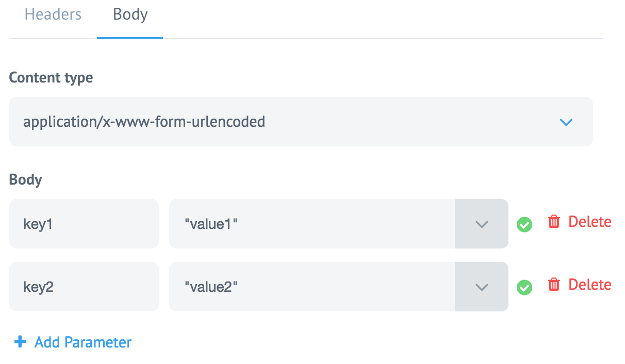This screenshot has width=625, height=364.
Task: Expand the dropdown arrow beside "value2"
Action: point(481,287)
